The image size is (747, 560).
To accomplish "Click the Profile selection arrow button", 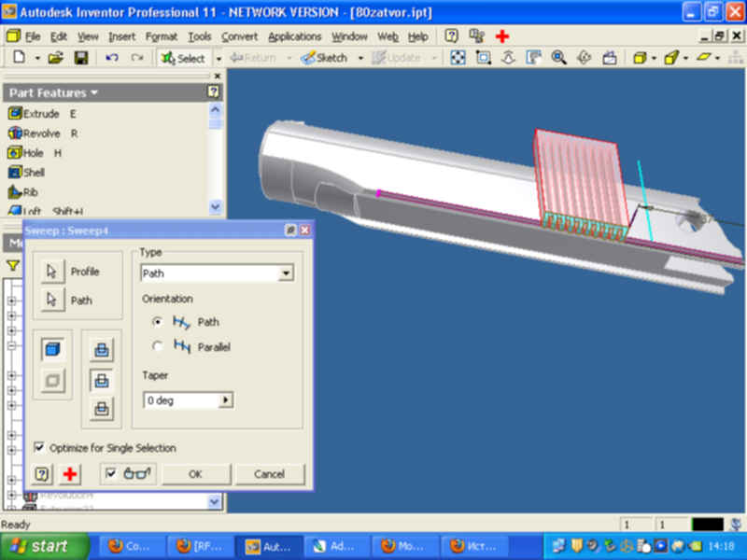I will tap(52, 272).
